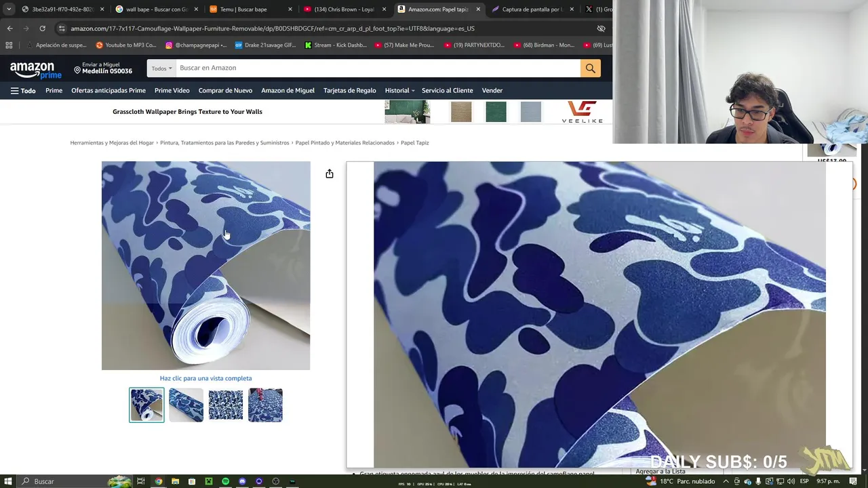
Task: Reload the page with the refresh icon
Action: (x=42, y=28)
